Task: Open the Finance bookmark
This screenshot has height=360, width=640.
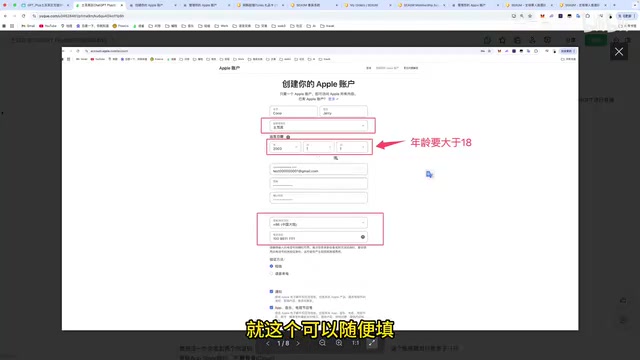Action: click(120, 26)
